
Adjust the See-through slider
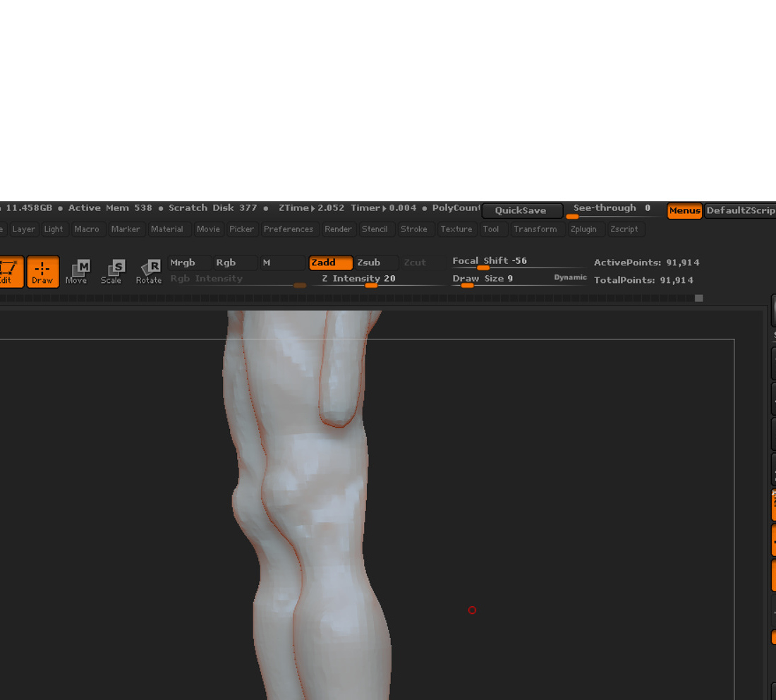[612, 210]
